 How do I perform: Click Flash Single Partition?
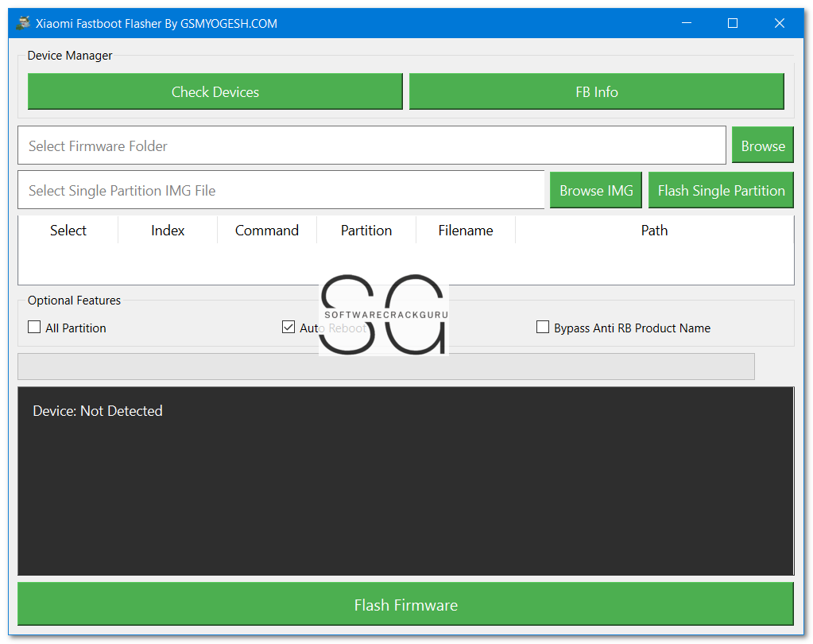pyautogui.click(x=721, y=190)
